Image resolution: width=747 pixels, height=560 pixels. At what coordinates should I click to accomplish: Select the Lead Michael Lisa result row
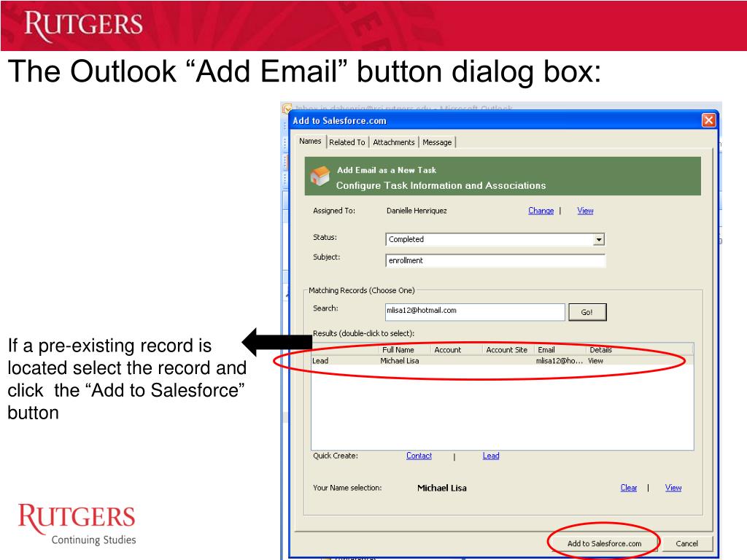click(x=502, y=361)
